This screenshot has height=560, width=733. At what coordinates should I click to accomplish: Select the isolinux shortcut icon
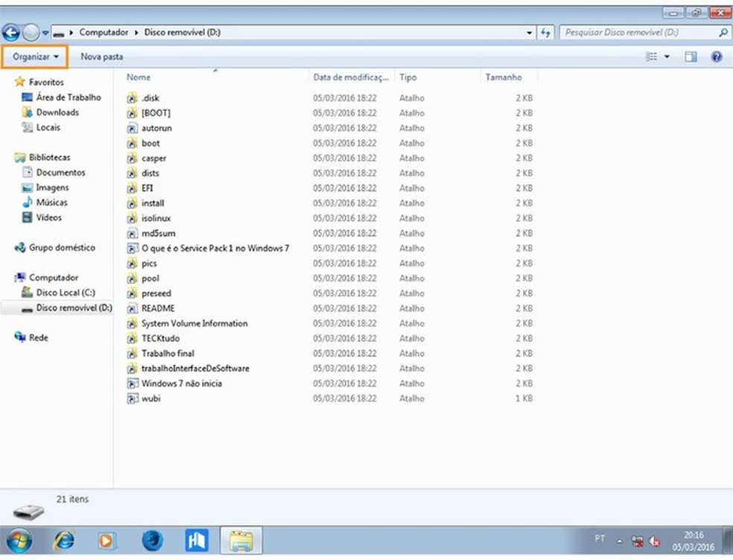pyautogui.click(x=133, y=218)
